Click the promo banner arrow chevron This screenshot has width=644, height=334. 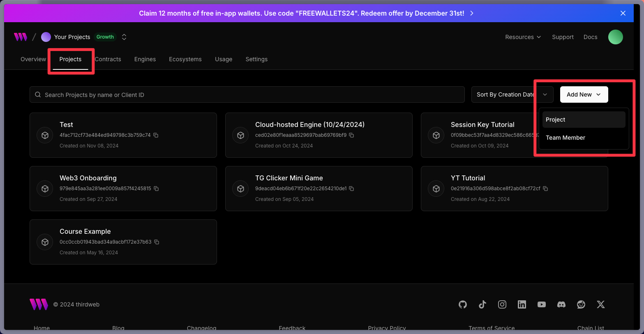tap(472, 13)
